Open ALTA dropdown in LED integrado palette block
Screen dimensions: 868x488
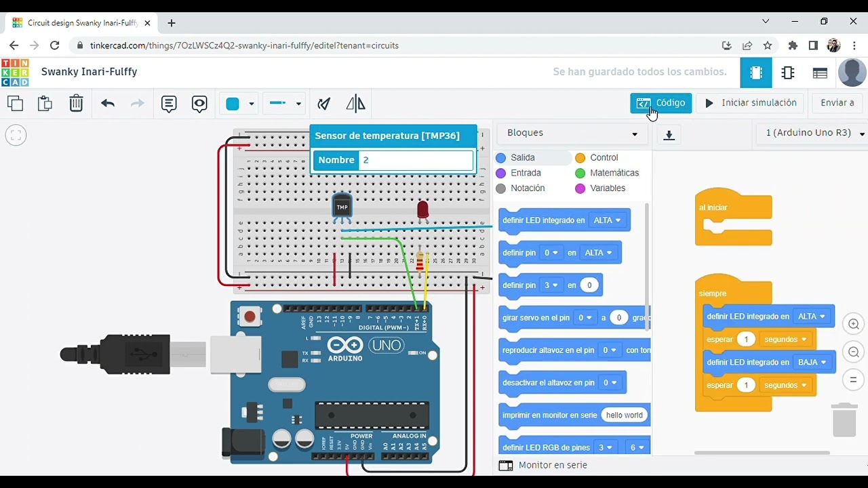606,220
